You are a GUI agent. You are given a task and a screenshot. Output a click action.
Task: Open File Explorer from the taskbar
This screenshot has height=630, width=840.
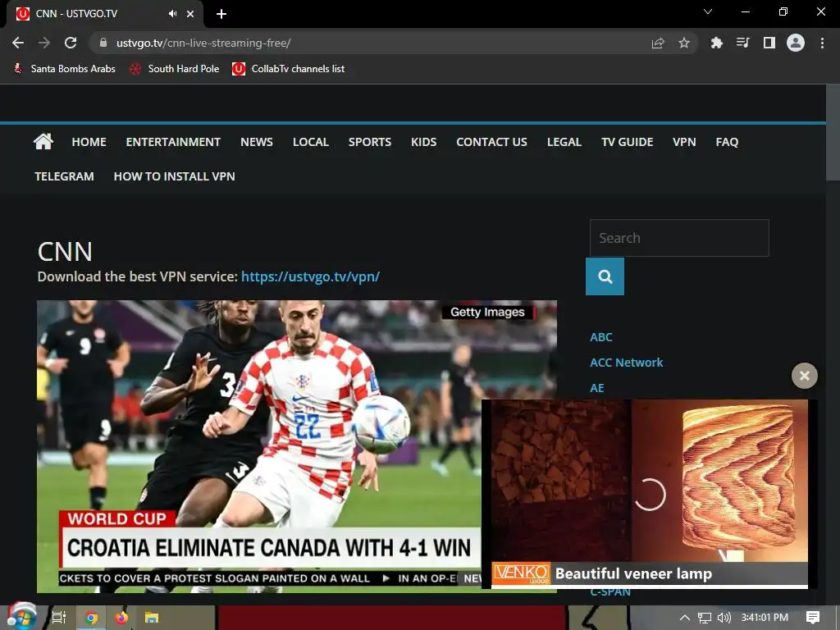pos(152,618)
